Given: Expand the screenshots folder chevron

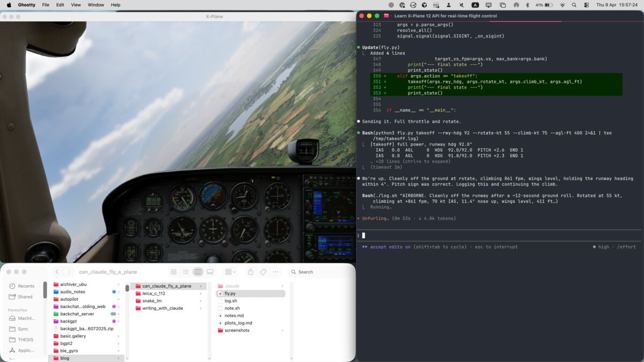Looking at the screenshot, I should 283,330.
